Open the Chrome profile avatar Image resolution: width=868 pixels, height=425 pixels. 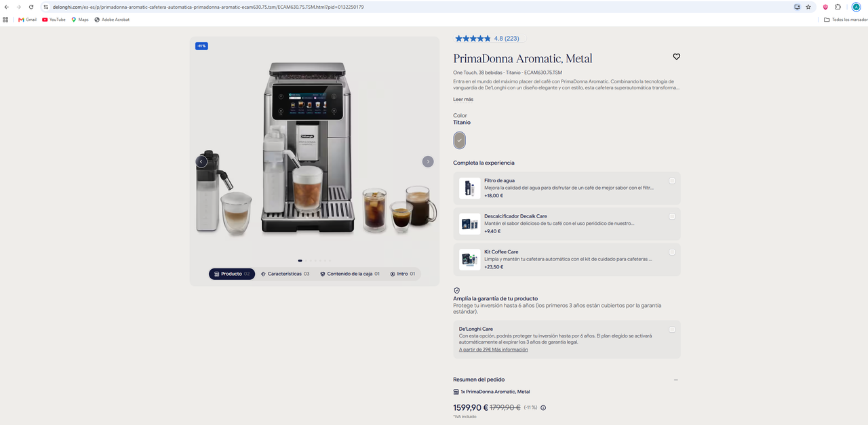tap(856, 7)
